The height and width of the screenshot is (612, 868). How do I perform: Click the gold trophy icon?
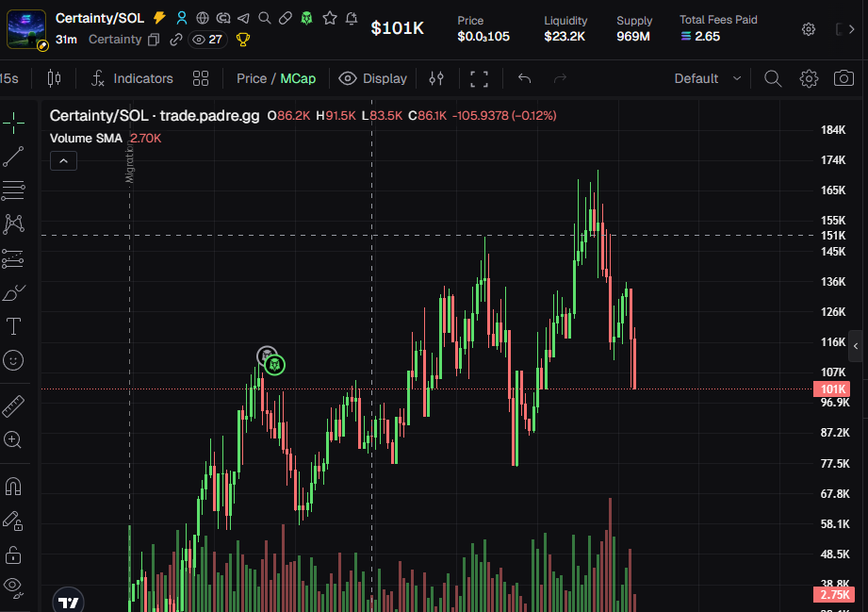click(x=242, y=40)
